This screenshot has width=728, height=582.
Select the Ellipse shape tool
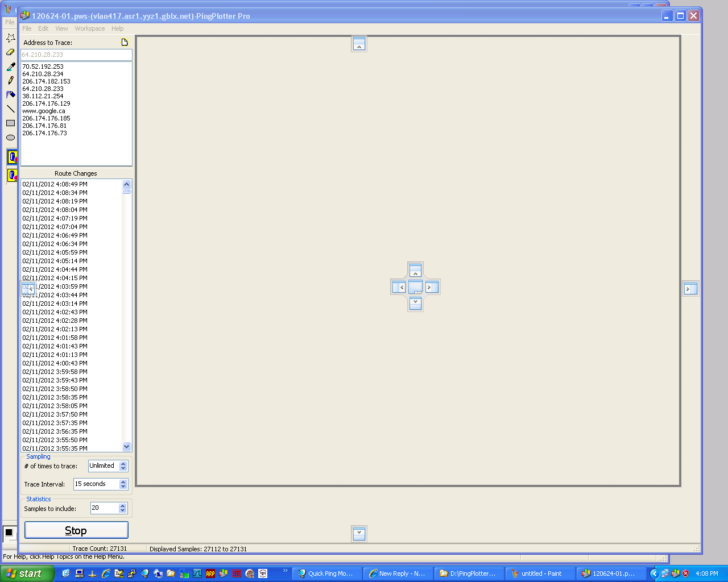[x=10, y=138]
